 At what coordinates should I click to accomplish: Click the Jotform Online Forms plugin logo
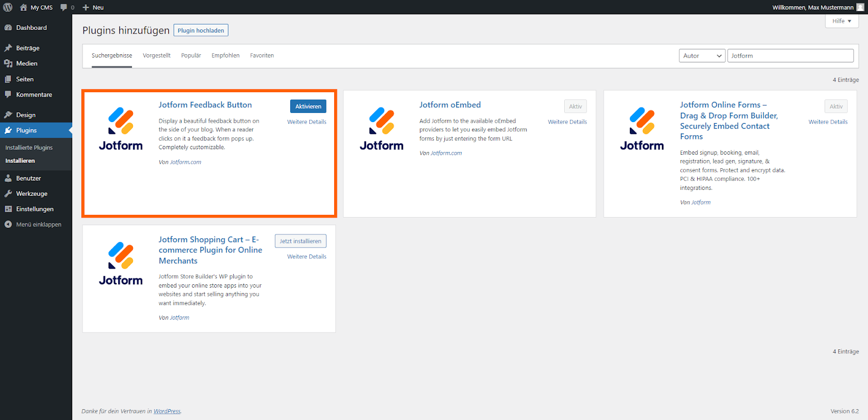pyautogui.click(x=642, y=129)
